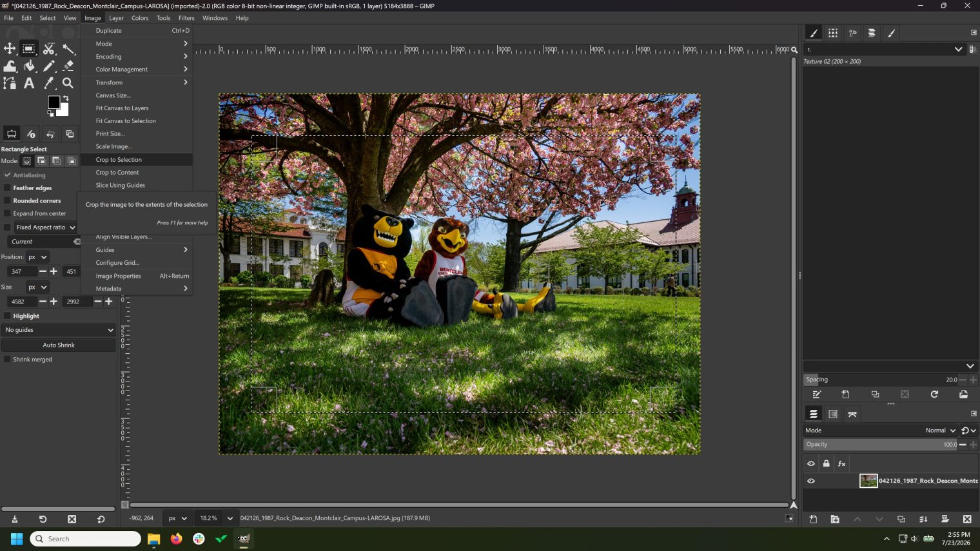
Task: Open Scale Image from the Image menu
Action: 137,147
